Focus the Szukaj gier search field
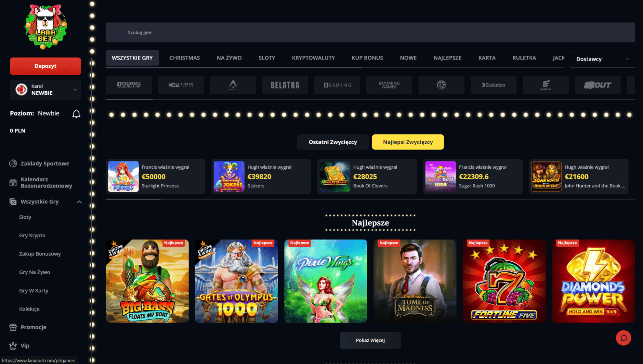643x364 pixels. (370, 32)
